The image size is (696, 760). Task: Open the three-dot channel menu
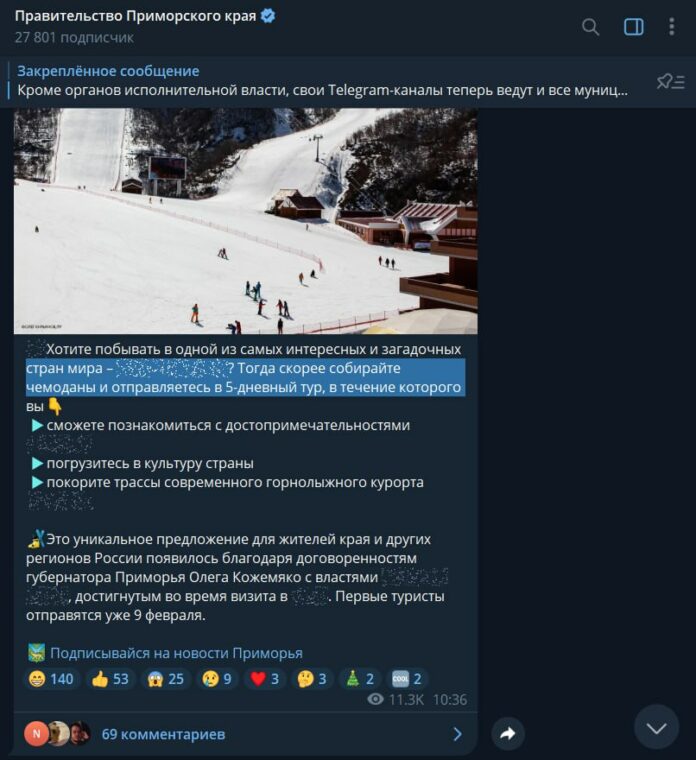click(671, 27)
